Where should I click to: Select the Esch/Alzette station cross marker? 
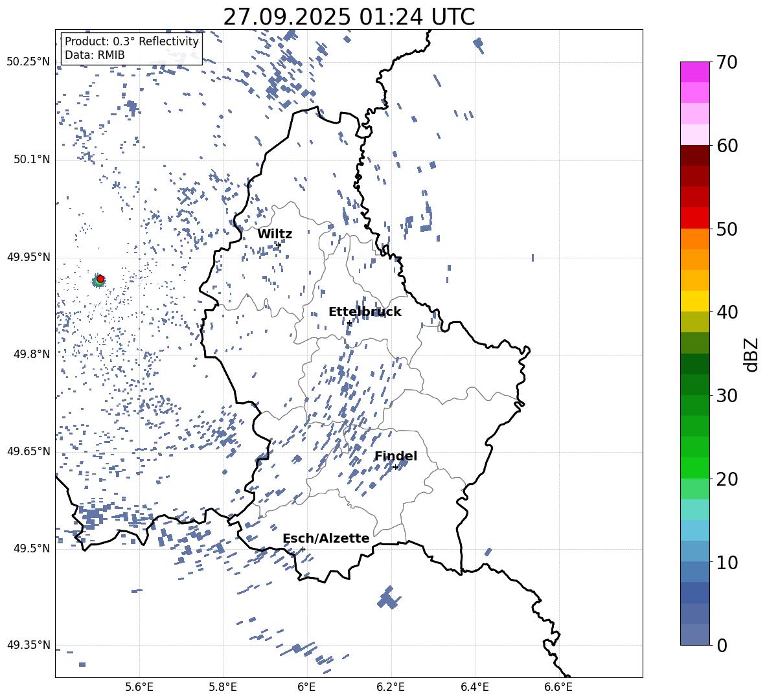(303, 549)
